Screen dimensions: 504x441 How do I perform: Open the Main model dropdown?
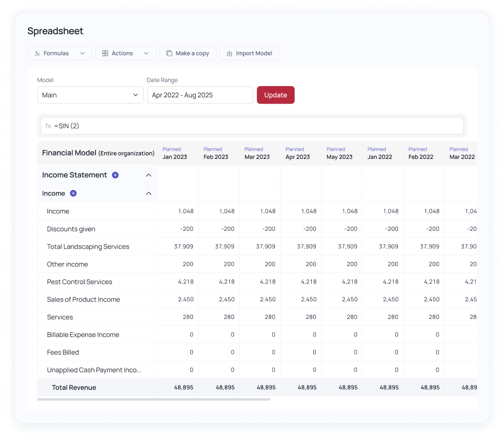(x=90, y=95)
